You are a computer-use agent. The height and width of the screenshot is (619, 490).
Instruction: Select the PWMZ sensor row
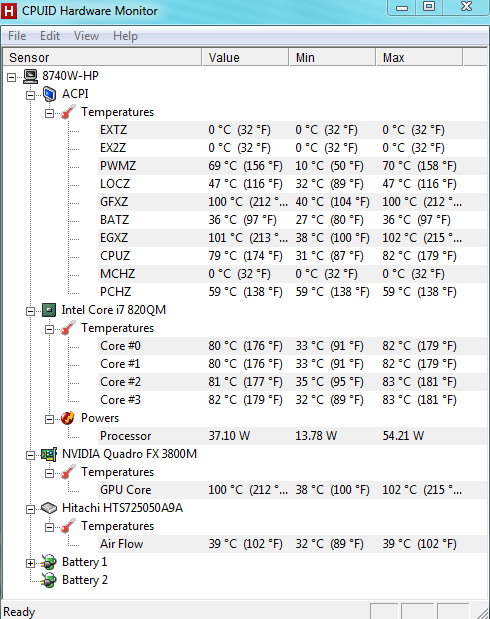(292, 166)
